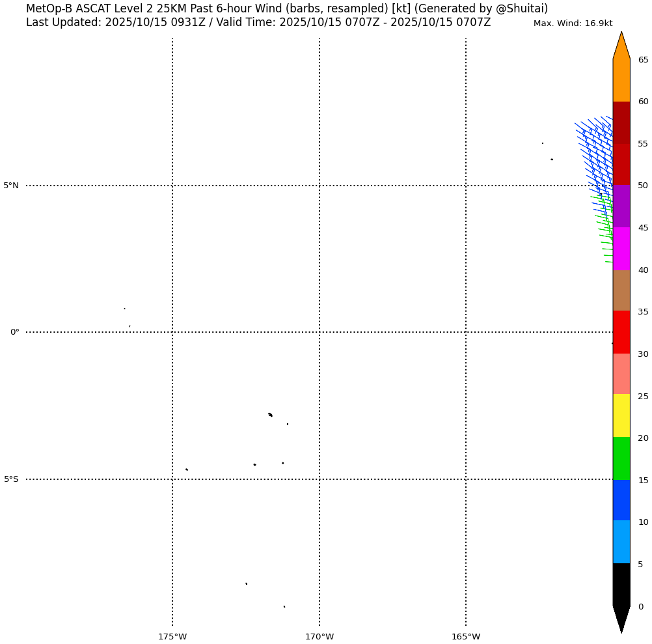Click the largest island near 3°S 172°W
Image resolution: width=652 pixels, height=644 pixels.
click(270, 415)
